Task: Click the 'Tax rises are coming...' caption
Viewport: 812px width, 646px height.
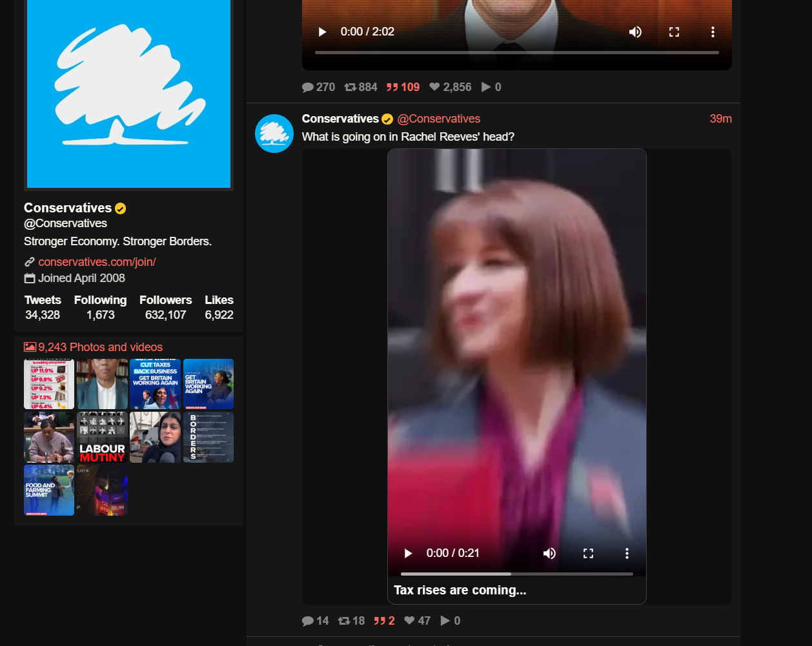Action: click(460, 590)
